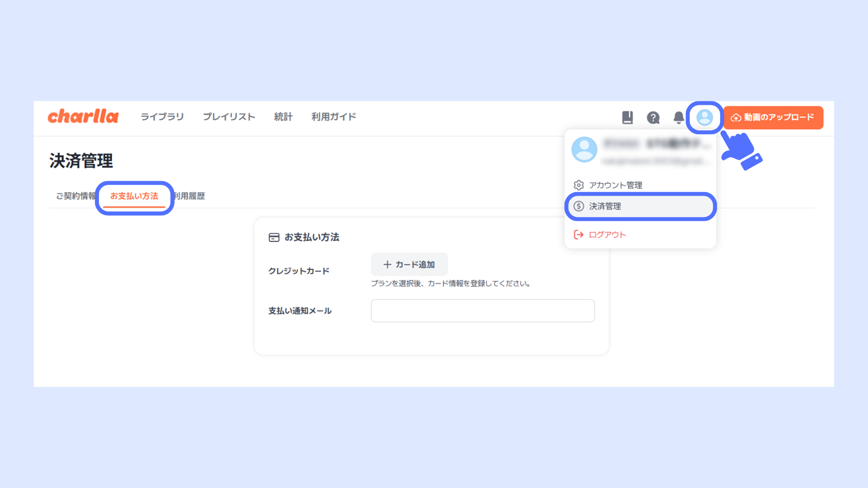Go to 統計 page
The height and width of the screenshot is (488, 868).
click(283, 117)
